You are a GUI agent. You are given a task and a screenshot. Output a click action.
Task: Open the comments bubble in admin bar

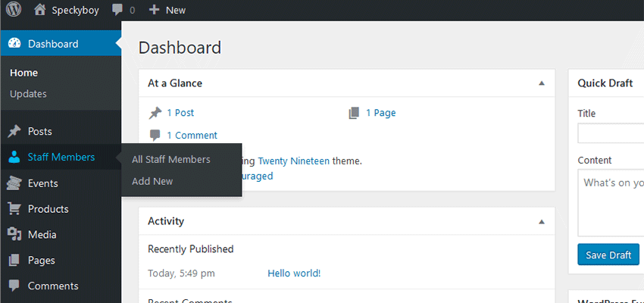coord(117,10)
